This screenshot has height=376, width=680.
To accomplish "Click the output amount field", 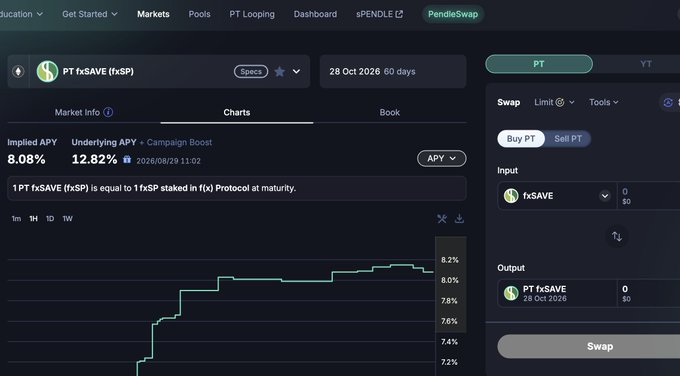I will pos(648,294).
